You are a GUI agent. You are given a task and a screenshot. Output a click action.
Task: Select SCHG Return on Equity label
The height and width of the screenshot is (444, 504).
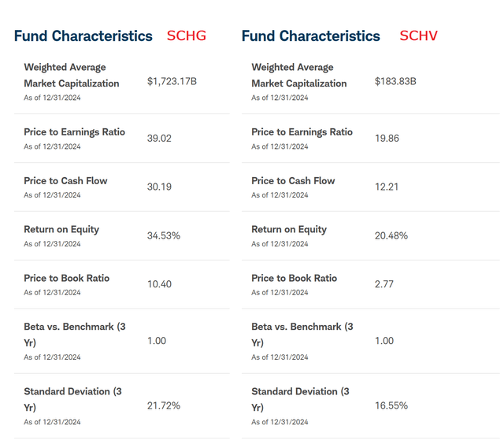pyautogui.click(x=61, y=230)
